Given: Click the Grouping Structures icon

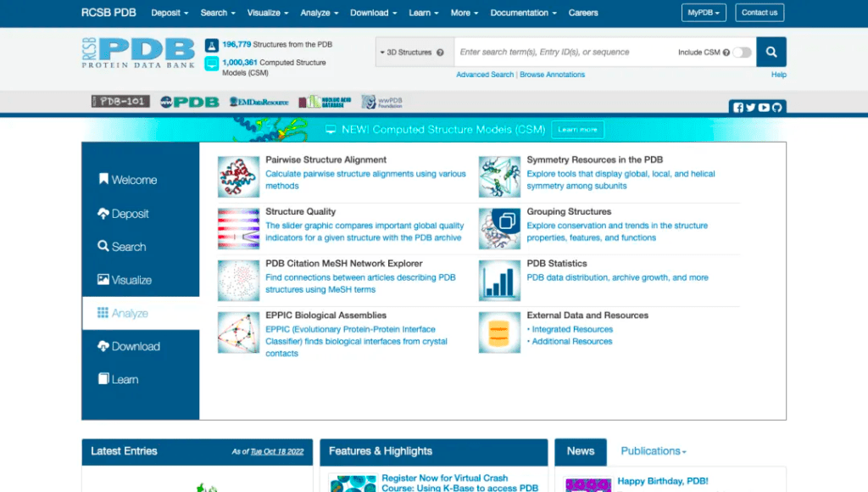Looking at the screenshot, I should pyautogui.click(x=499, y=228).
